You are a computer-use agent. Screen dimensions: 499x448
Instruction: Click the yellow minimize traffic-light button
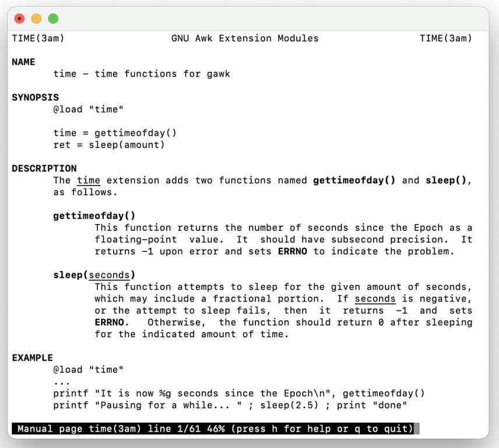36,19
